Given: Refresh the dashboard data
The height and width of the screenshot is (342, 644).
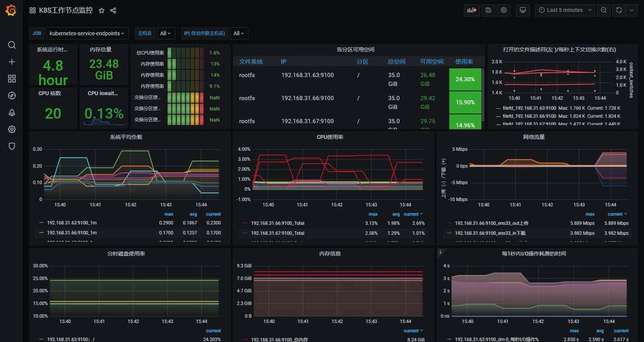Looking at the screenshot, I should pyautogui.click(x=619, y=10).
